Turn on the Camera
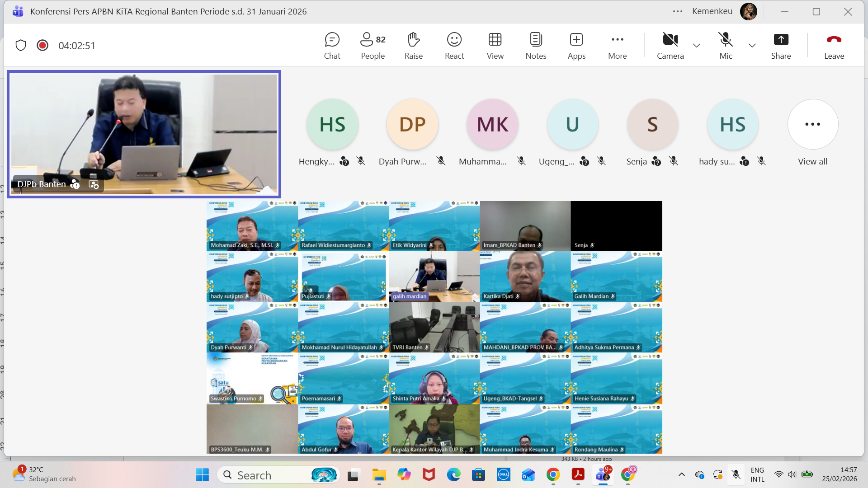Image resolution: width=868 pixels, height=488 pixels. (670, 46)
